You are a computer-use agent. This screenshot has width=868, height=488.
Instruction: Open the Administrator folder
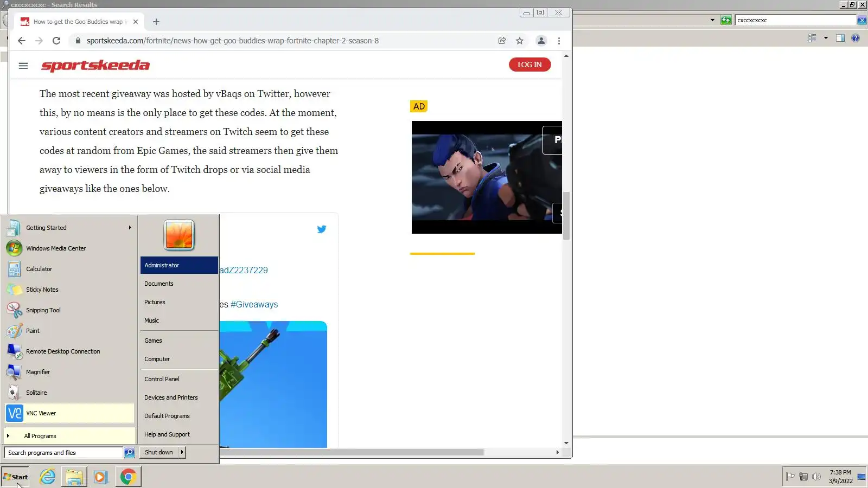tap(179, 265)
